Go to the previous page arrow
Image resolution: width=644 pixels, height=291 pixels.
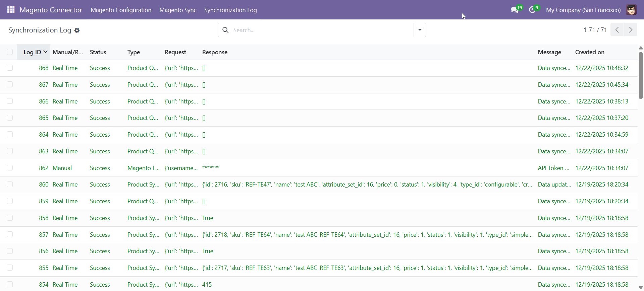click(617, 30)
